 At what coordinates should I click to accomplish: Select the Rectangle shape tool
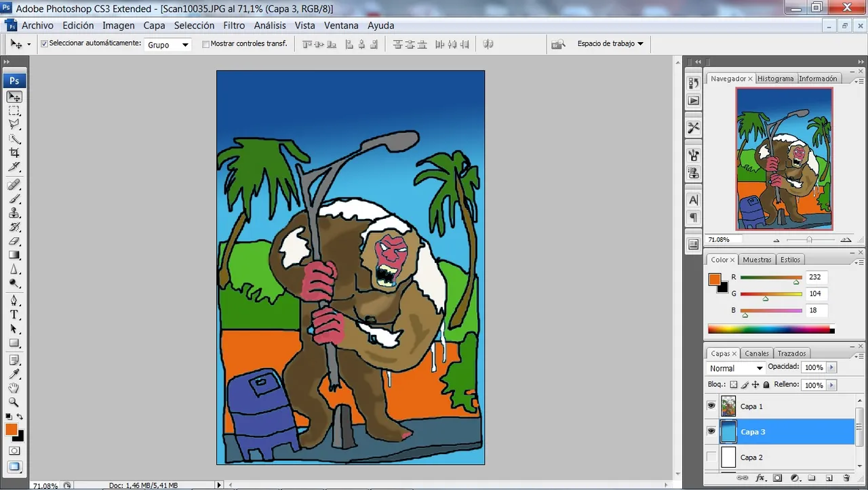pos(14,343)
